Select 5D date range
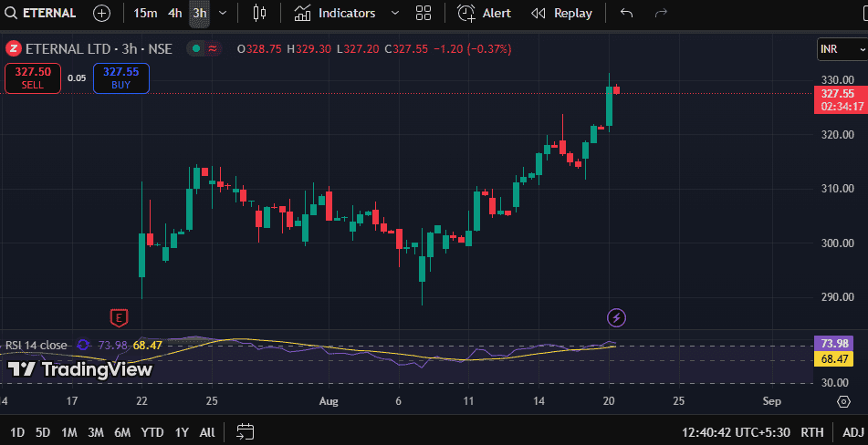Viewport: 868px width, 445px height. coord(43,432)
